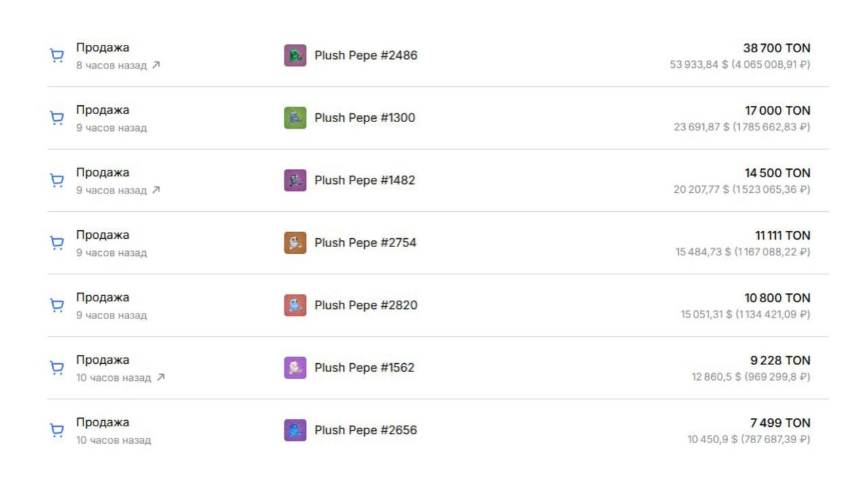Select the Plush Pepe #2820 thumbnail
The image size is (868, 488).
[x=295, y=305]
